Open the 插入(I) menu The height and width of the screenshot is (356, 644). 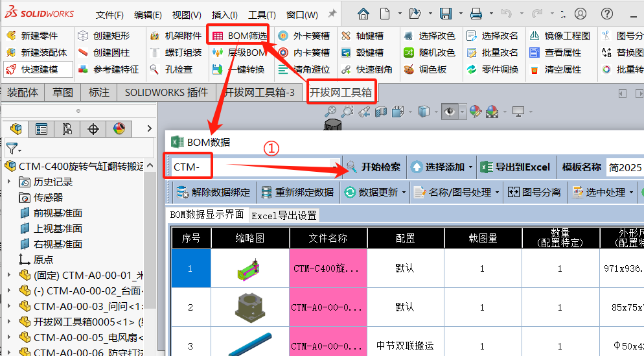[x=225, y=15]
